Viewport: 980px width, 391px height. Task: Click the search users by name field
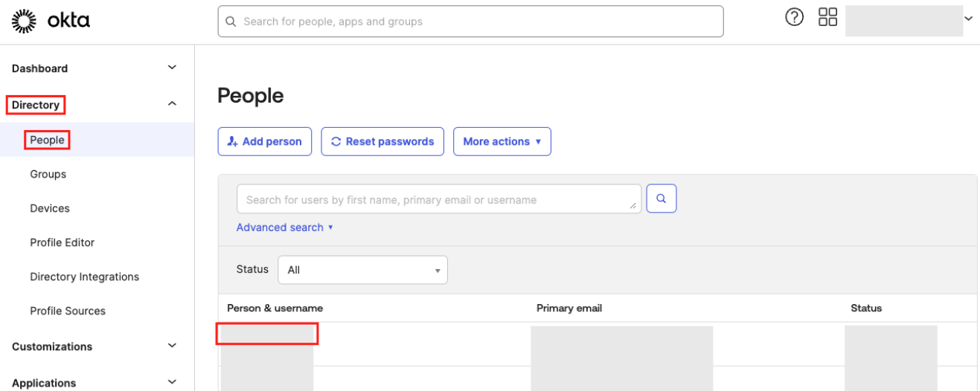pyautogui.click(x=438, y=199)
